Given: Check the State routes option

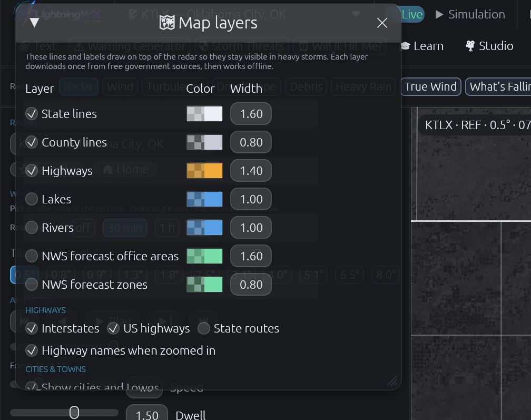Looking at the screenshot, I should click(x=204, y=328).
